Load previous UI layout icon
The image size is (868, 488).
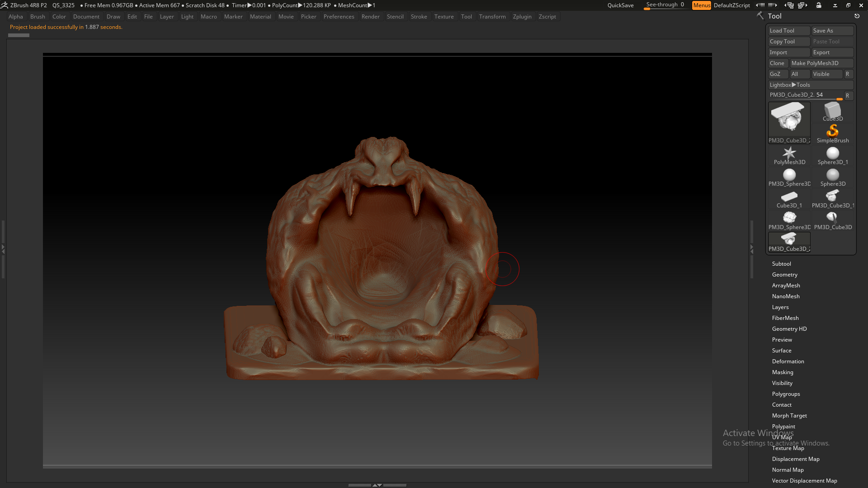[789, 5]
